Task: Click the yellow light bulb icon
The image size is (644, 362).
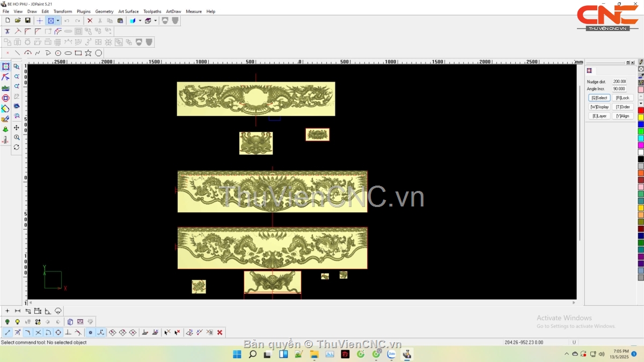Action: pyautogui.click(x=17, y=322)
